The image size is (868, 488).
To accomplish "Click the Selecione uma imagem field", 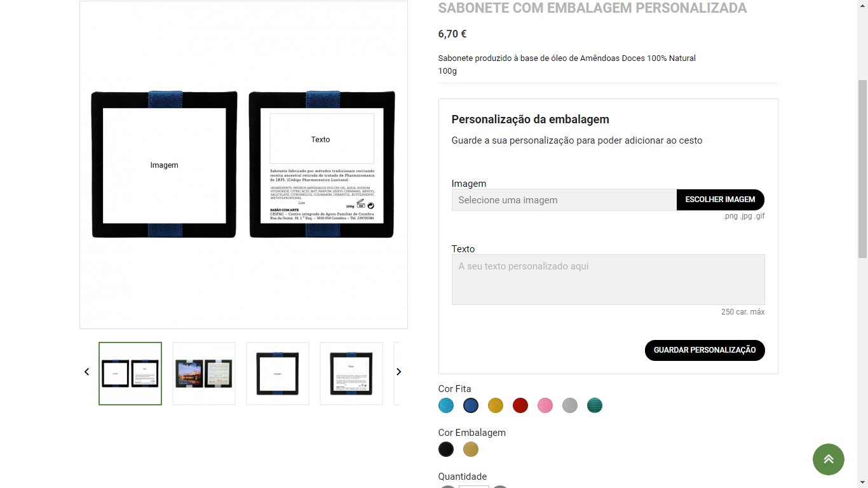I will pos(564,200).
